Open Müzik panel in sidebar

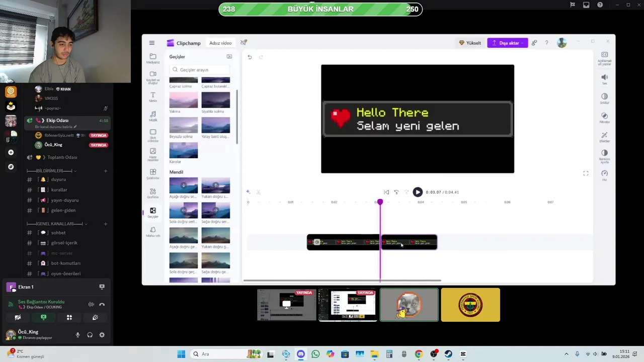153,116
